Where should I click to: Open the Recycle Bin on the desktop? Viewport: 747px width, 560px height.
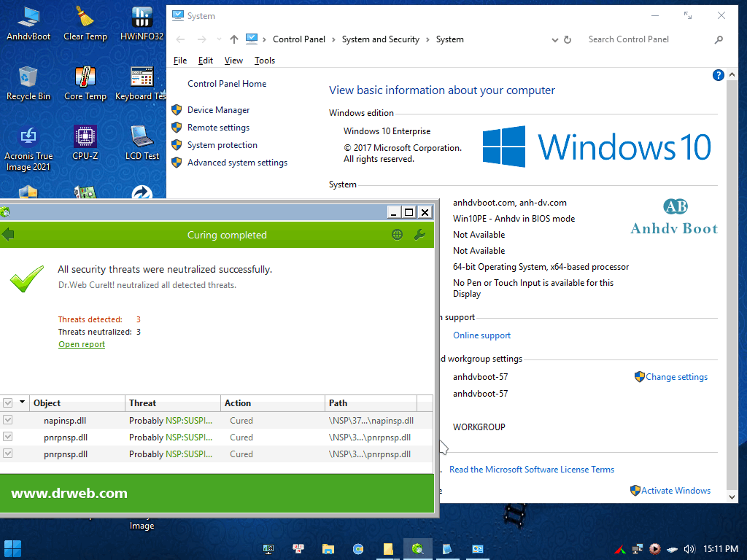point(28,84)
